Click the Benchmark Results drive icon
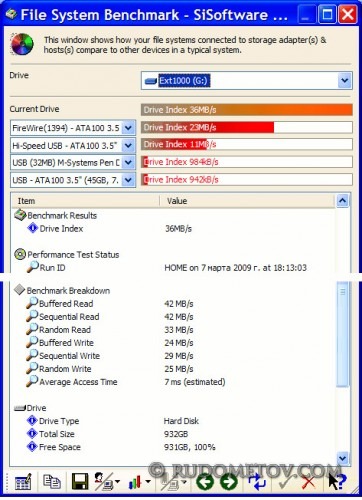The height and width of the screenshot is (500, 362). coord(20,215)
